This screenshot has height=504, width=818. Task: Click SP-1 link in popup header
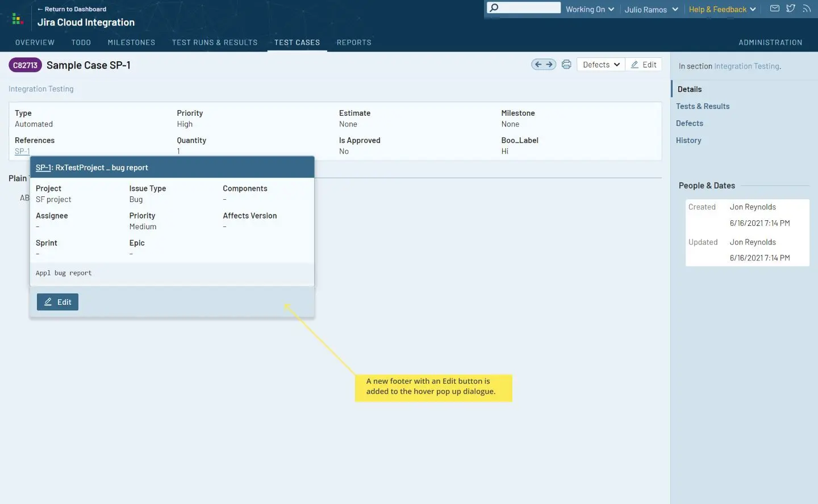coord(43,168)
